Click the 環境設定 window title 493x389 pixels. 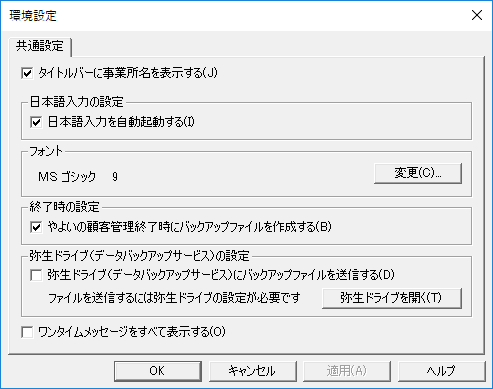pos(33,15)
